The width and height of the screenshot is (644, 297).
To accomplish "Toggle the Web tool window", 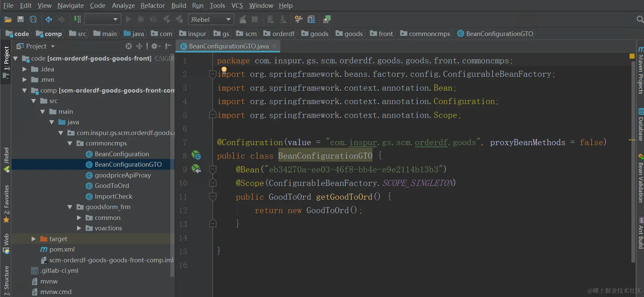I will coord(6,244).
